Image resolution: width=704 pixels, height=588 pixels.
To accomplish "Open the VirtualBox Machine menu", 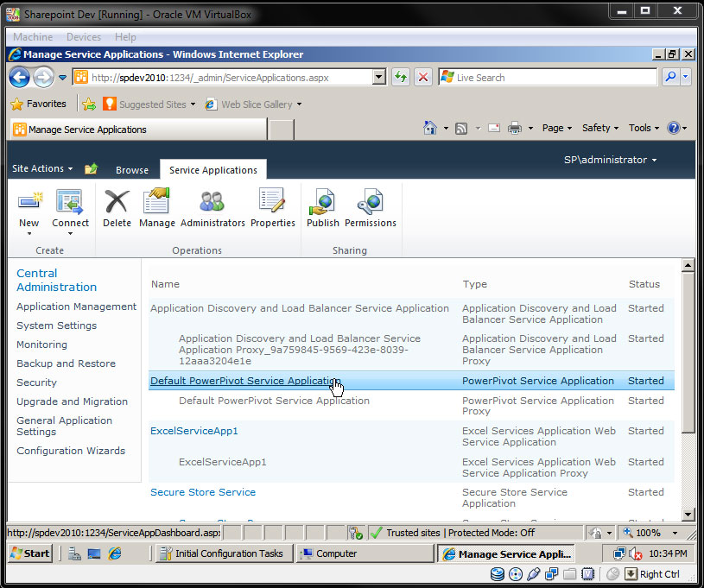I will click(x=33, y=37).
